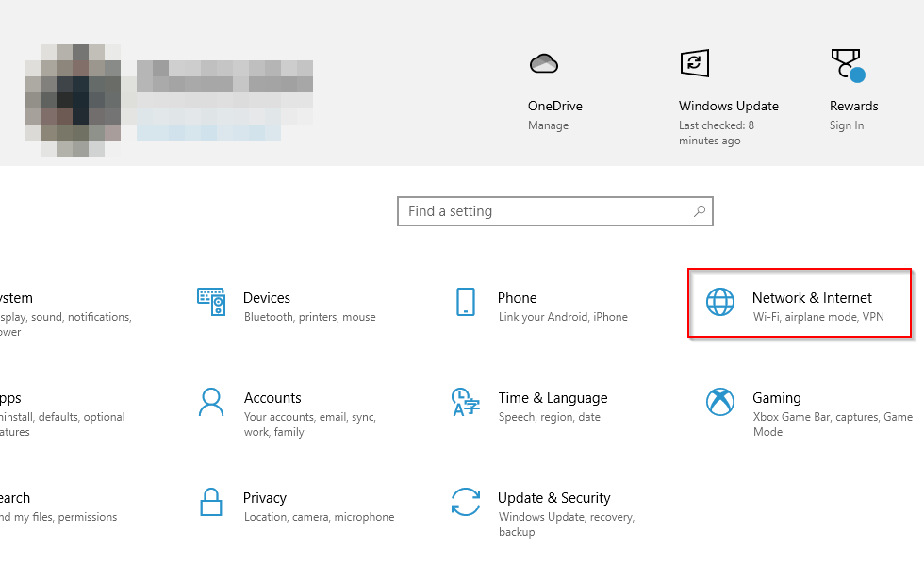This screenshot has width=924, height=566.
Task: Open the Network & Internet label
Action: pos(812,298)
